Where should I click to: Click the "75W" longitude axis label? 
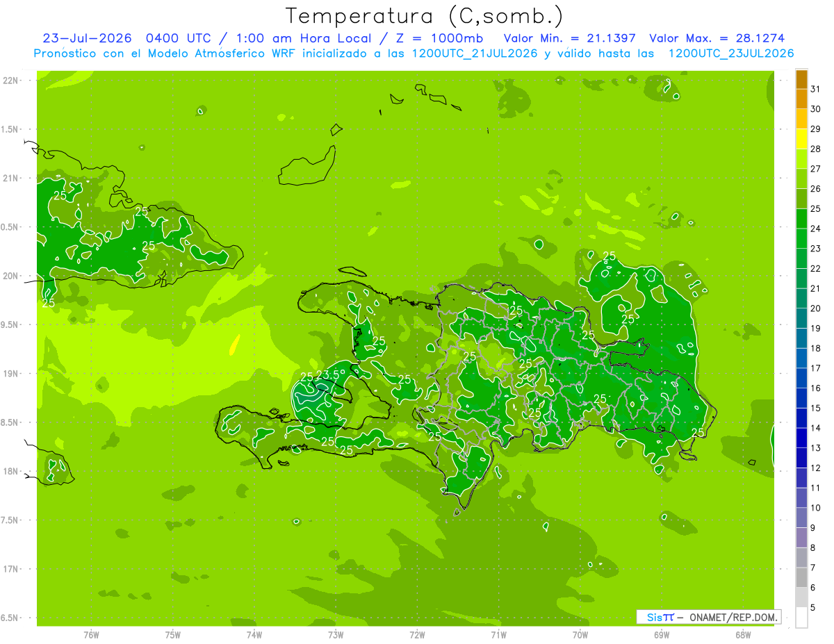tap(173, 635)
